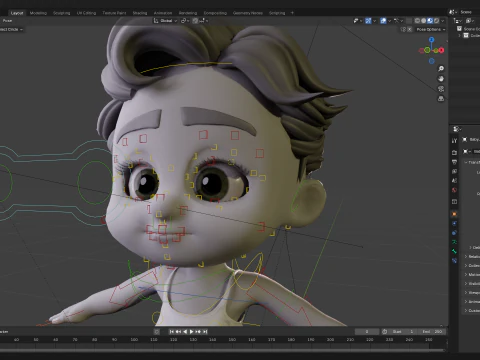Viewport: 480px width, 360px height.
Task: Toggle snapping magnet in viewport header
Action: [x=195, y=21]
